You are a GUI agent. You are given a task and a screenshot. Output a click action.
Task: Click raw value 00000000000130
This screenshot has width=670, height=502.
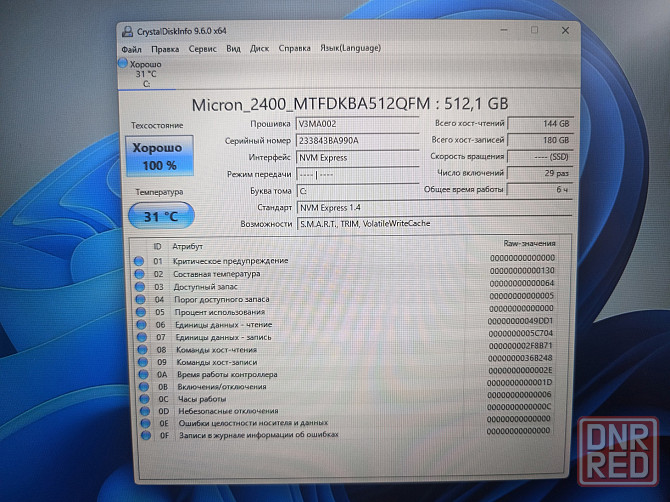(x=522, y=270)
